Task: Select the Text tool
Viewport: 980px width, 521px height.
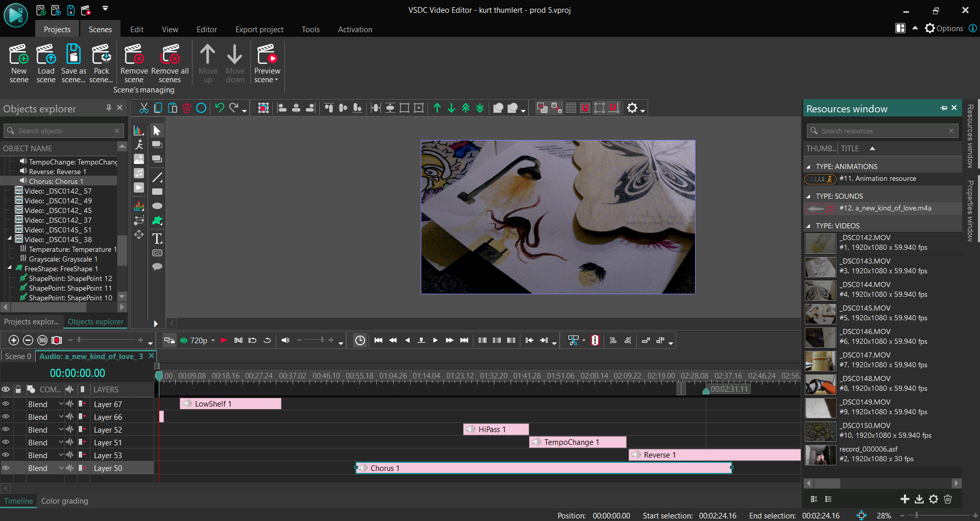Action: (157, 238)
